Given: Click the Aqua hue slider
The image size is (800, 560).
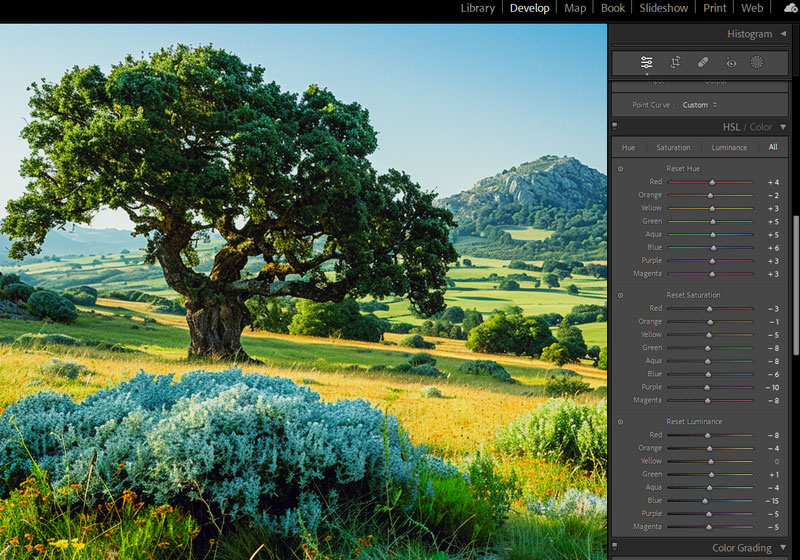Looking at the screenshot, I should coord(711,235).
